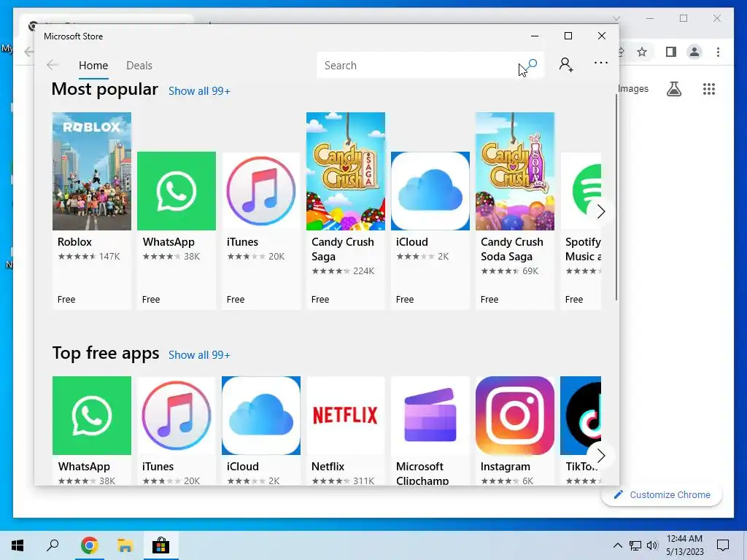Open the Microsoft Clipchamp icon
Screen dimensions: 747x560
[430, 416]
